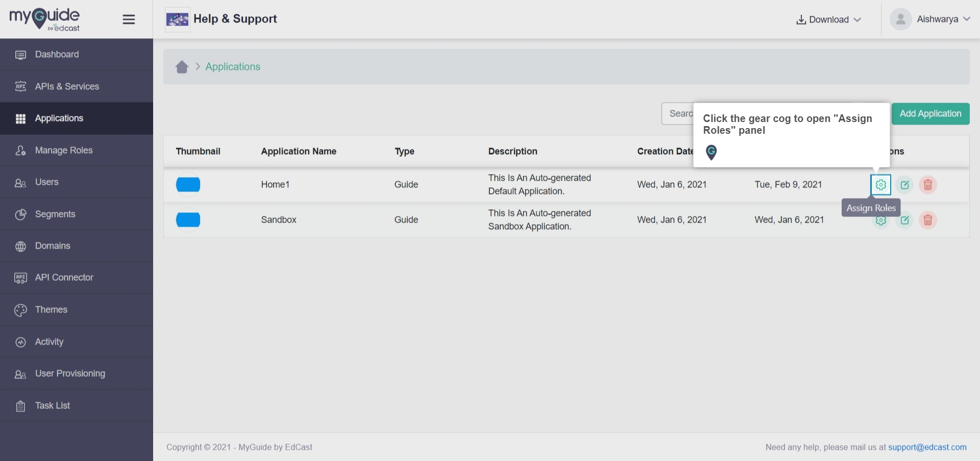
Task: Open Segments section
Action: [x=77, y=214]
